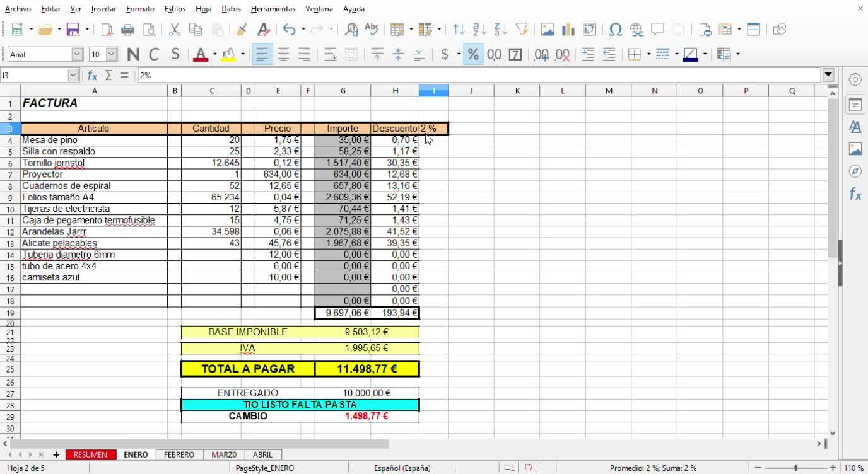Image resolution: width=868 pixels, height=474 pixels.
Task: Click the Save document icon
Action: click(x=73, y=30)
